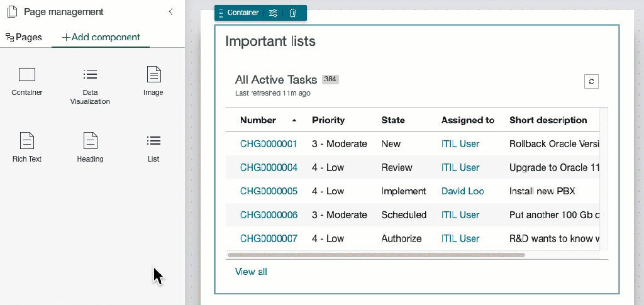Add a List component
Image resolution: width=644 pixels, height=305 pixels.
pos(153,147)
